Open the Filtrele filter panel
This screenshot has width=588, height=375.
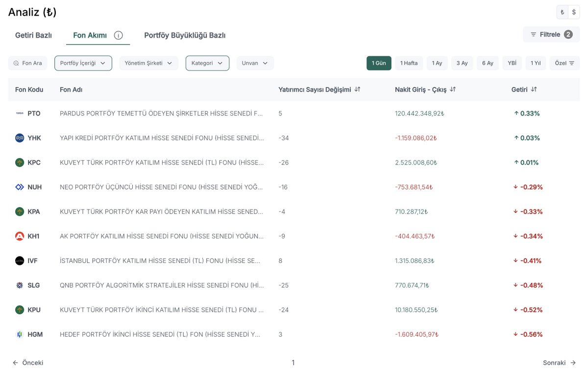click(x=551, y=35)
